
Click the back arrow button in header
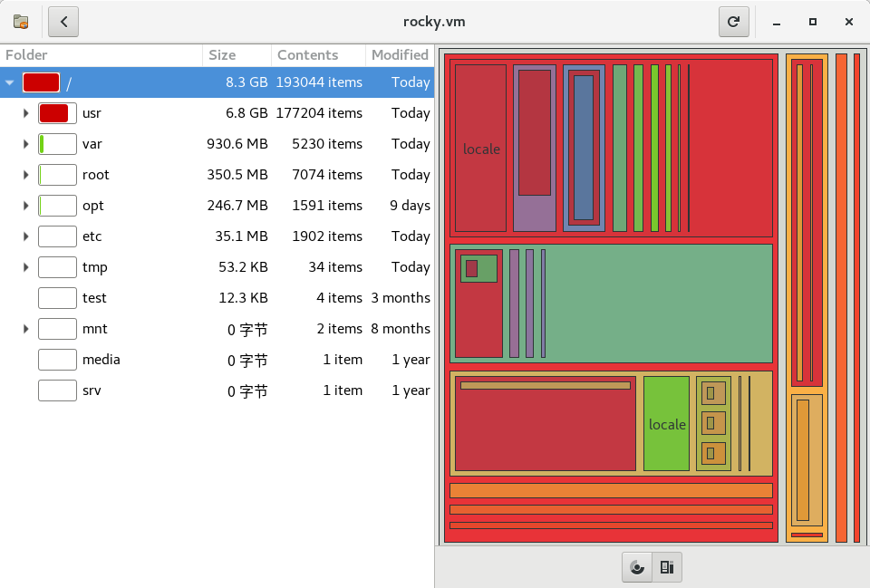pyautogui.click(x=63, y=22)
